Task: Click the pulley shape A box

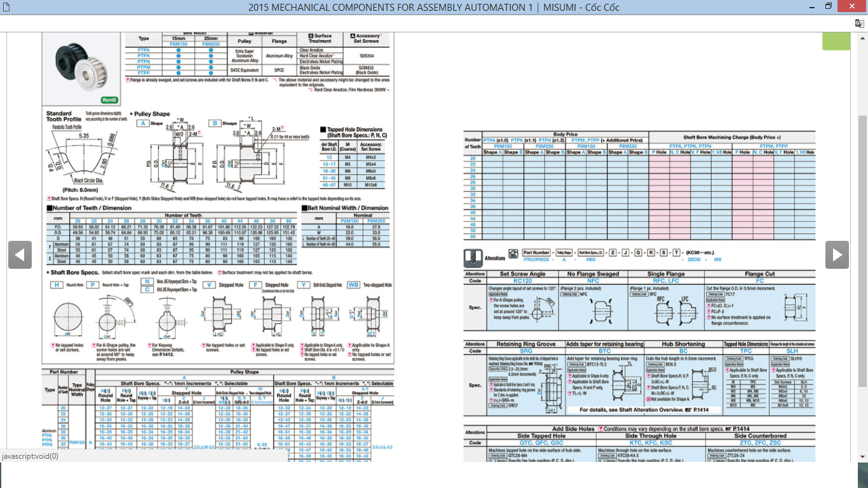Action: coord(143,123)
